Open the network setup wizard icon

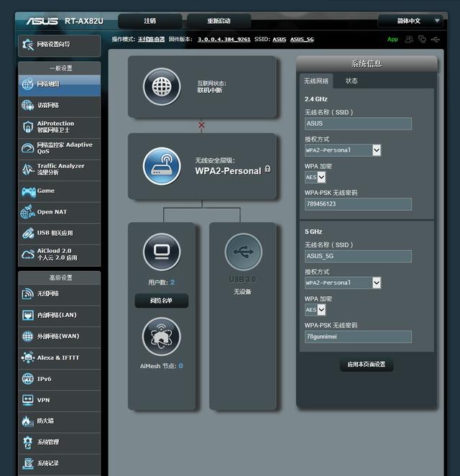tap(28, 45)
